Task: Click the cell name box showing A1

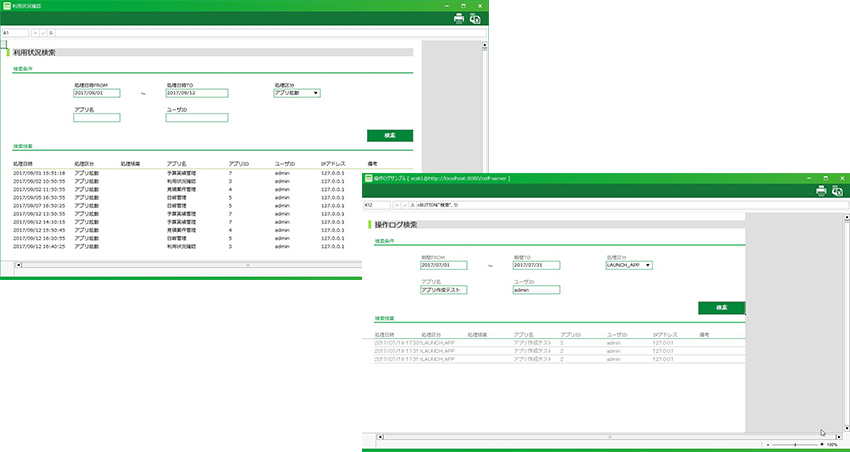Action: [15, 33]
